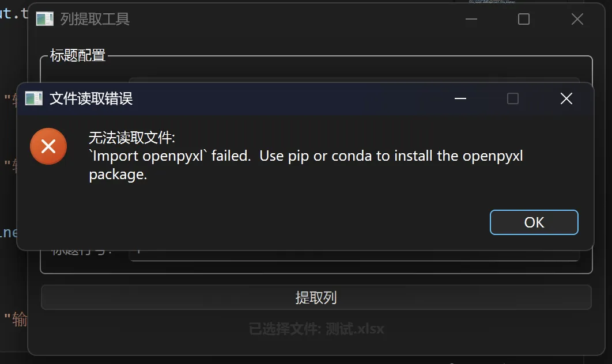Click the app icon beside 文件读取错误 title
612x364 pixels.
pos(33,98)
